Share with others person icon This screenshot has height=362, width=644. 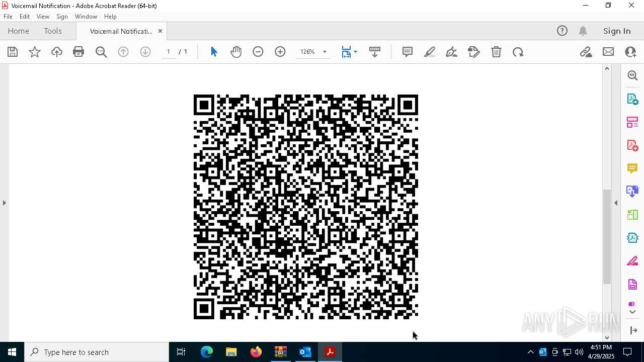coord(630,52)
